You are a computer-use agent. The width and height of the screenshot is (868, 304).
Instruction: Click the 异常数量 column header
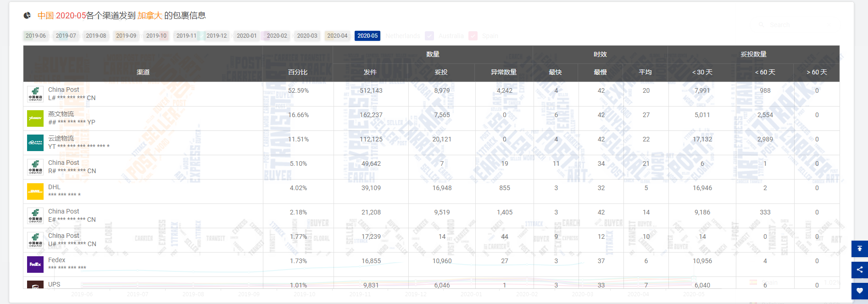pos(504,72)
